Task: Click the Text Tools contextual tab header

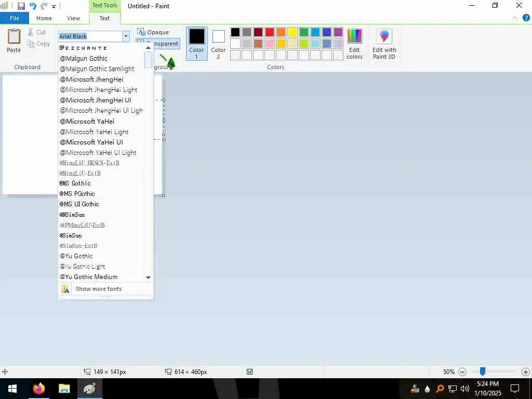Action: [x=105, y=5]
